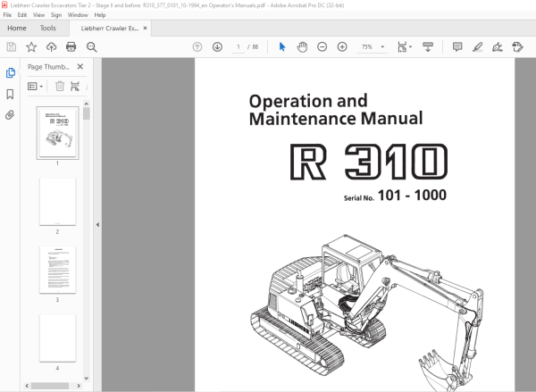This screenshot has width=536, height=392.
Task: Open the Sign menu
Action: coord(56,15)
